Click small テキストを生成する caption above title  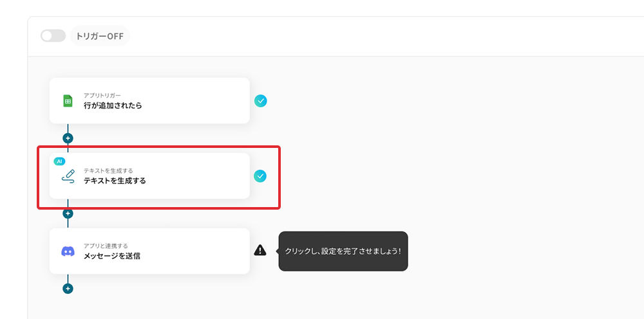108,170
